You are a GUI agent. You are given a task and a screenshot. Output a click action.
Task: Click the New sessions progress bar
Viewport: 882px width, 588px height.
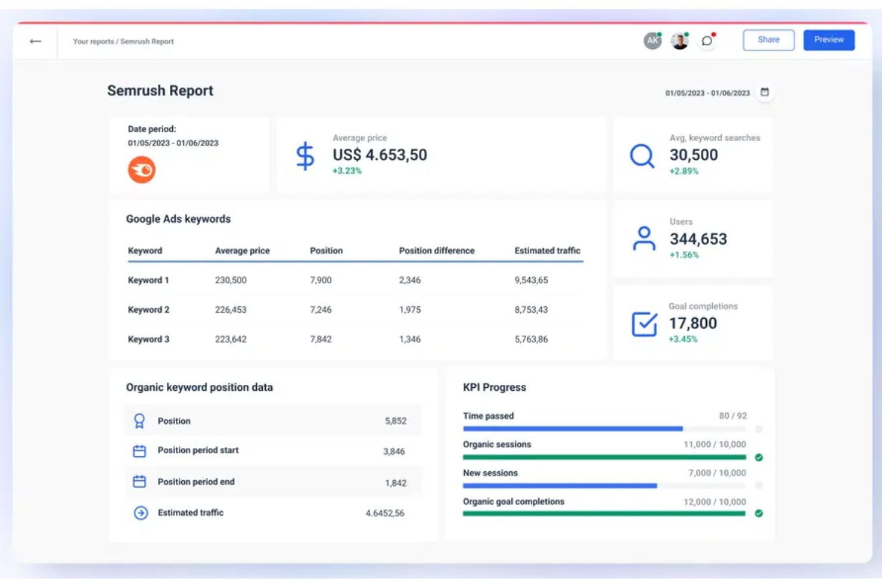click(x=604, y=486)
